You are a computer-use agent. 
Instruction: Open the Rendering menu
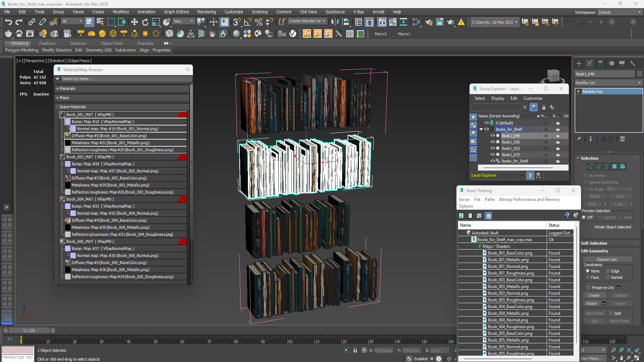tap(206, 12)
